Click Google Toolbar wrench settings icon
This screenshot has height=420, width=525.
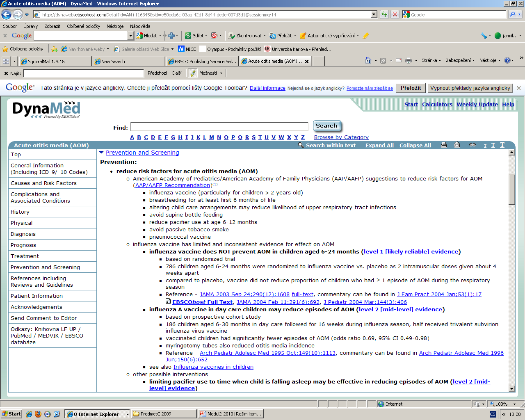click(484, 36)
